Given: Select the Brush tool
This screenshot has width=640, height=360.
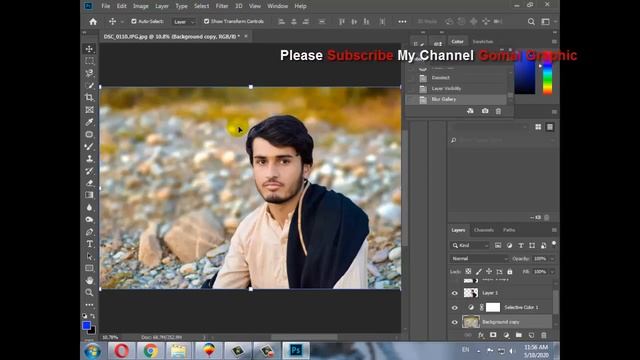Looking at the screenshot, I should coord(89,147).
